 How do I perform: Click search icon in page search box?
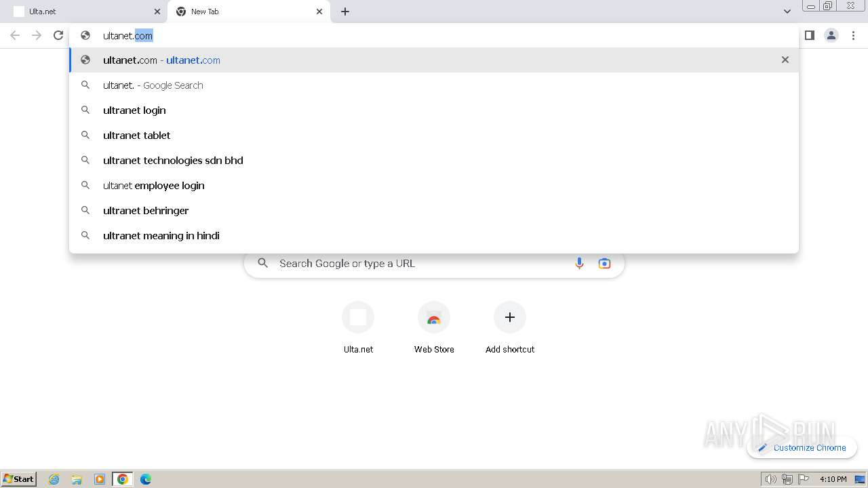[263, 264]
